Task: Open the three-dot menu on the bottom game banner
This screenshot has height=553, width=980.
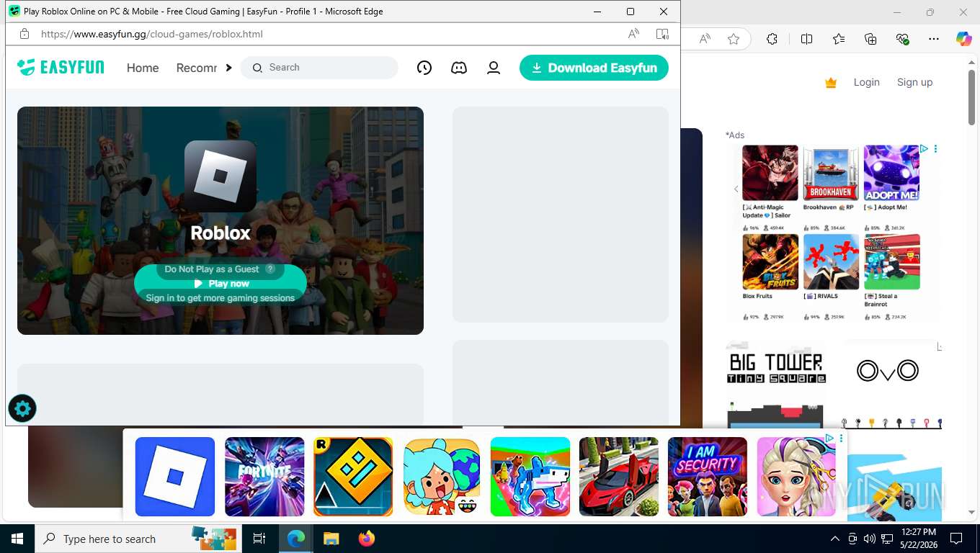Action: (841, 438)
